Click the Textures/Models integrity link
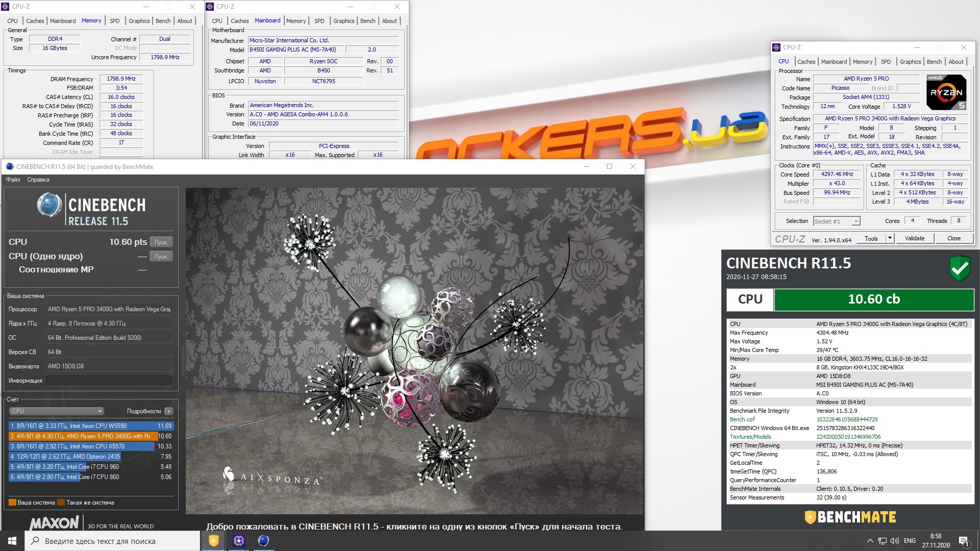This screenshot has width=980, height=551. [x=750, y=437]
